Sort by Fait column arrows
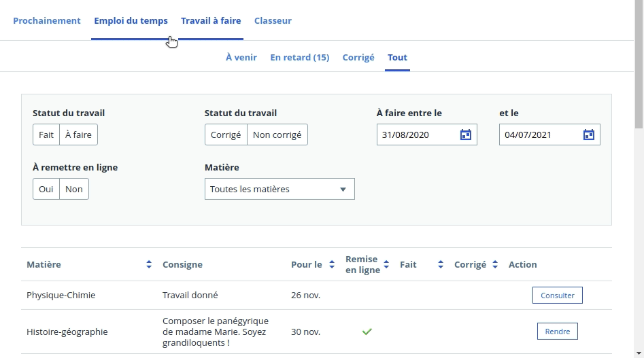The image size is (644, 358). [x=440, y=264]
